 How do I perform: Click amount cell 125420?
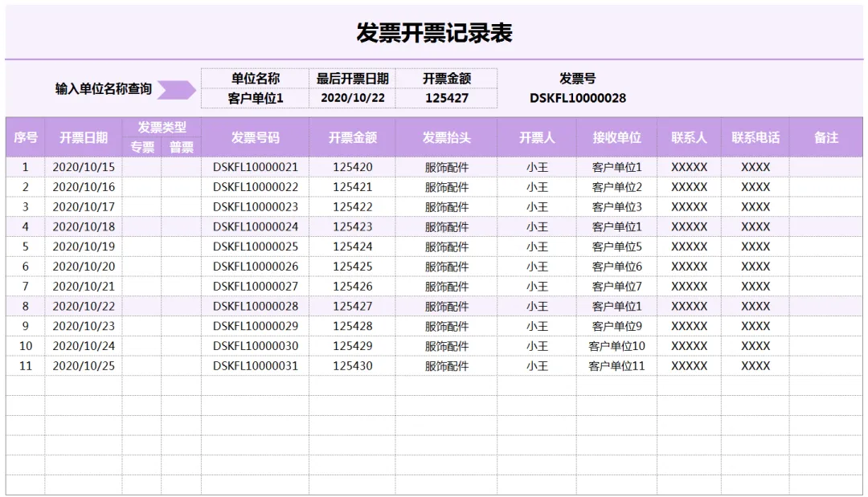353,167
